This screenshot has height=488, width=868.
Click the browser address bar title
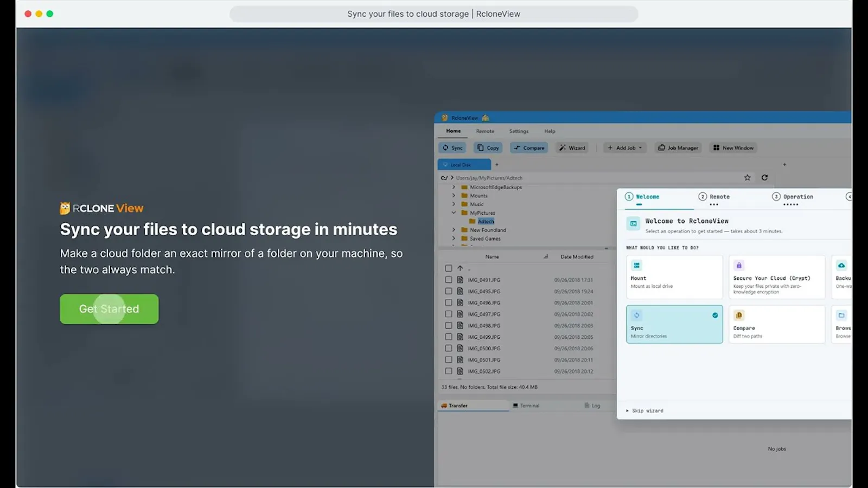(433, 14)
